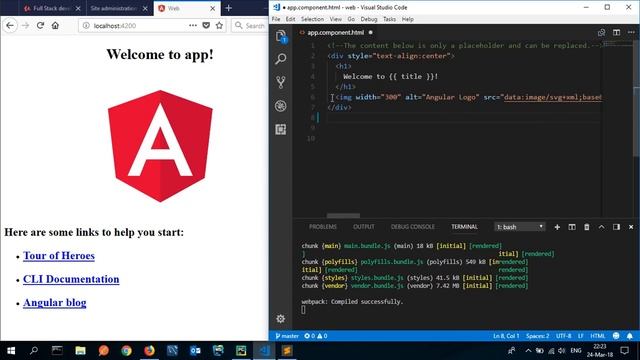Save page to Pocket in Firefox
The image size is (640, 360).
(x=206, y=26)
